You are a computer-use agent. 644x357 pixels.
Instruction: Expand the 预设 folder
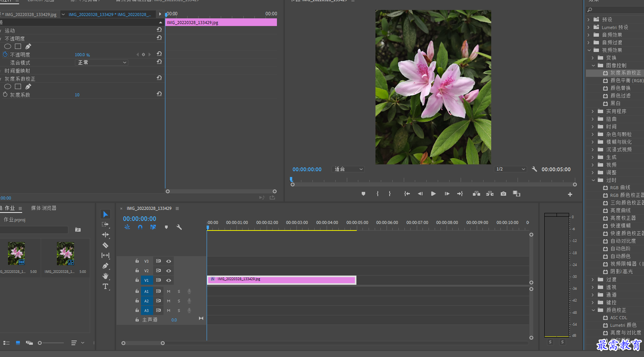pyautogui.click(x=589, y=19)
